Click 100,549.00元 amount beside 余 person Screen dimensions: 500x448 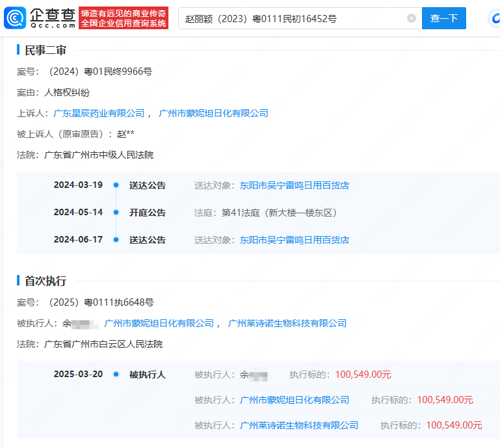(363, 375)
